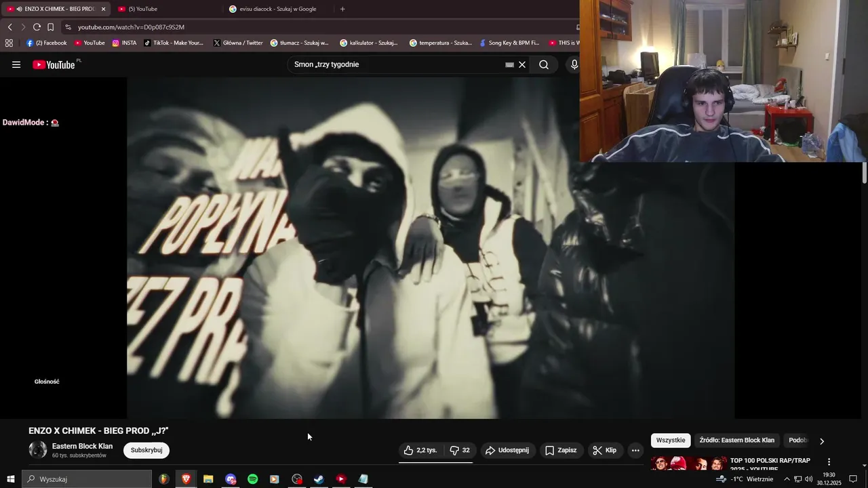The width and height of the screenshot is (868, 488).
Task: Switch to evisu diacock Google tab
Action: tap(277, 9)
